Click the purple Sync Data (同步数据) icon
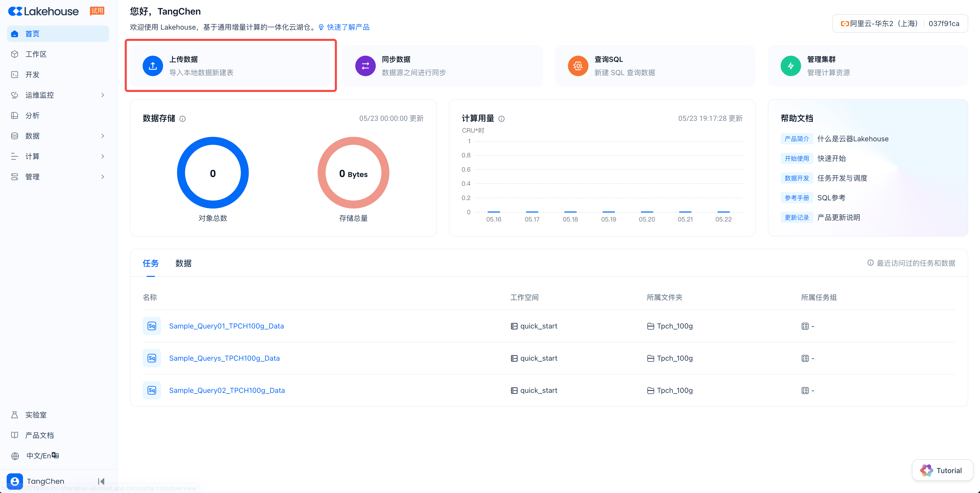The image size is (980, 493). click(365, 66)
